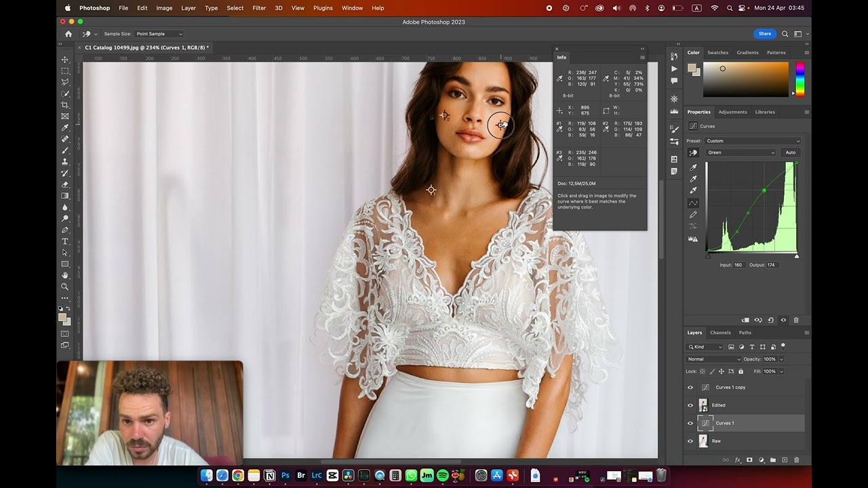Select the Crop tool
The image size is (868, 488).
[x=65, y=105]
